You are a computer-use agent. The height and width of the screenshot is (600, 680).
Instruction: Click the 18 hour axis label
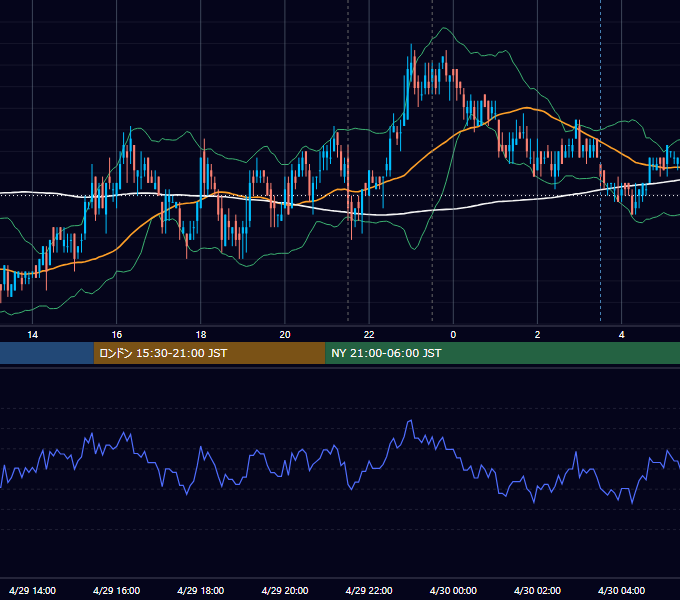coord(201,335)
